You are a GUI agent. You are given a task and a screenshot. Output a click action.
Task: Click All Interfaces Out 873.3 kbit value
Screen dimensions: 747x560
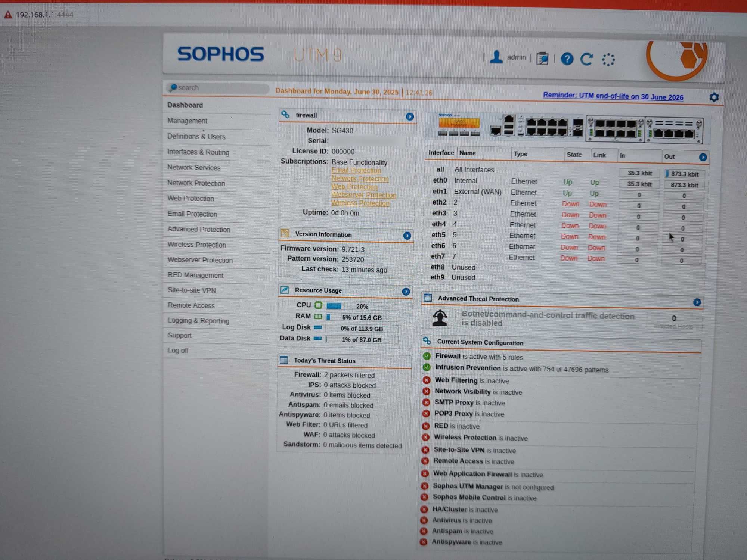tap(684, 174)
